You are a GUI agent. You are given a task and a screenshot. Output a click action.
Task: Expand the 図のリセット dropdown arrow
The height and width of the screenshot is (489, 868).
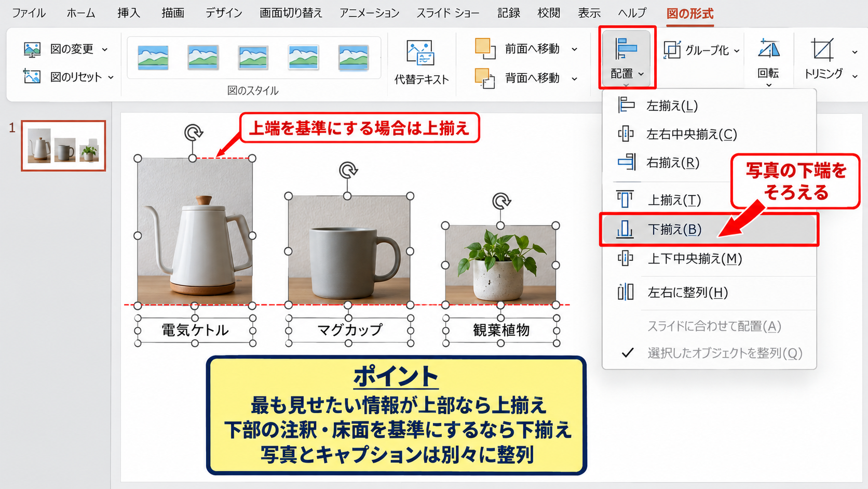coord(111,77)
